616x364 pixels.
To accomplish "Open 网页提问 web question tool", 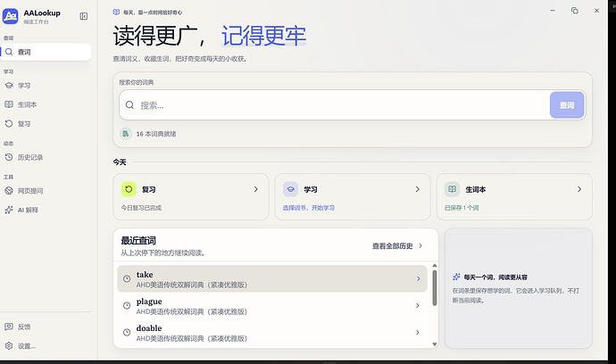I will [46, 191].
